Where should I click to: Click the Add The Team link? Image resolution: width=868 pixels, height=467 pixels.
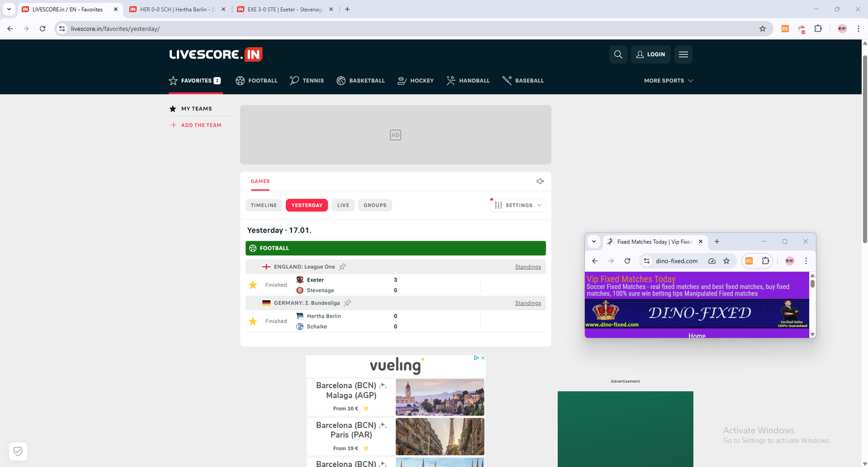pos(201,125)
